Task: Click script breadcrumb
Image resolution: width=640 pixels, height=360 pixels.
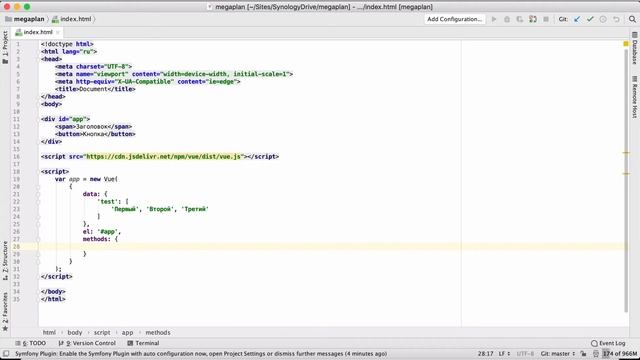Action: click(x=102, y=333)
